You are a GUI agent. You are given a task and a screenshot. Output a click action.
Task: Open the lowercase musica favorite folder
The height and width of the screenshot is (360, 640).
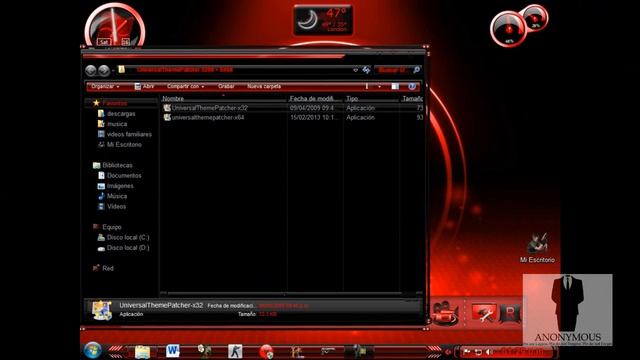117,124
